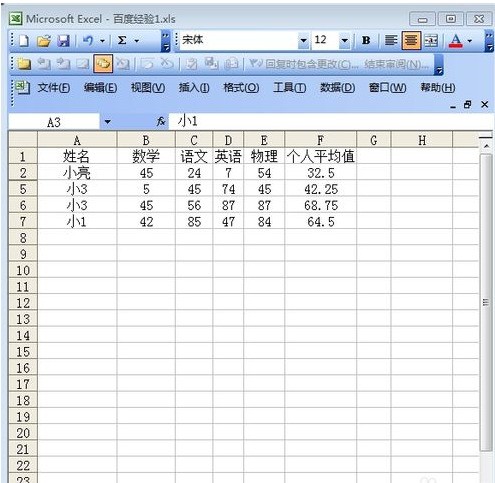Toggle Bold formatting button
Image resolution: width=495 pixels, height=483 pixels.
366,41
